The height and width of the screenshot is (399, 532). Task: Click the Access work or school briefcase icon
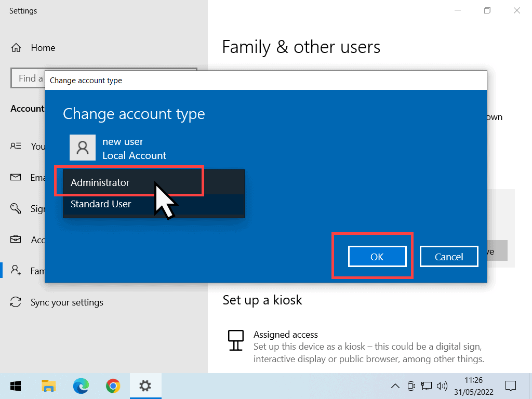[16, 240]
